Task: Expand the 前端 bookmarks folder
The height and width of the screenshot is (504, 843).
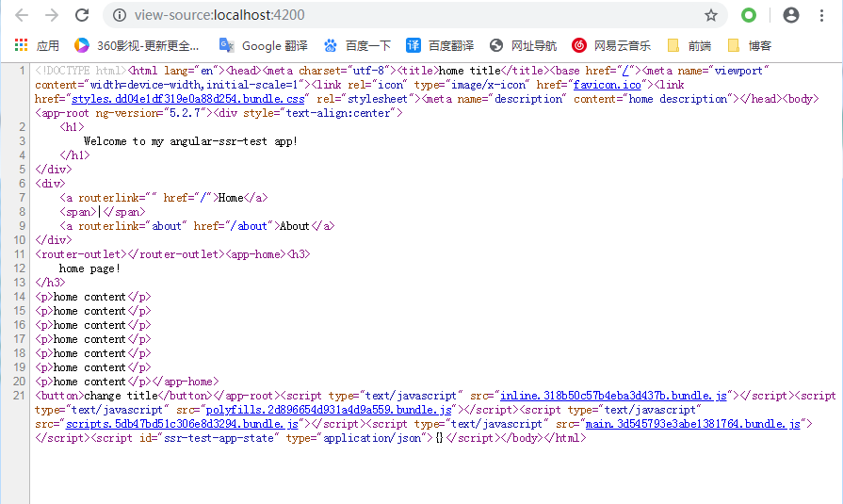Action: coord(689,46)
